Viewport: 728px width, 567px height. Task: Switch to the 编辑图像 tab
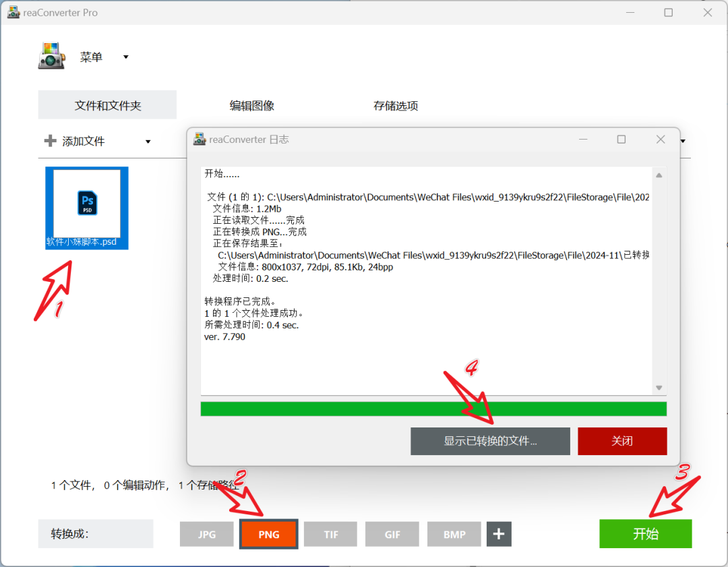pos(251,105)
